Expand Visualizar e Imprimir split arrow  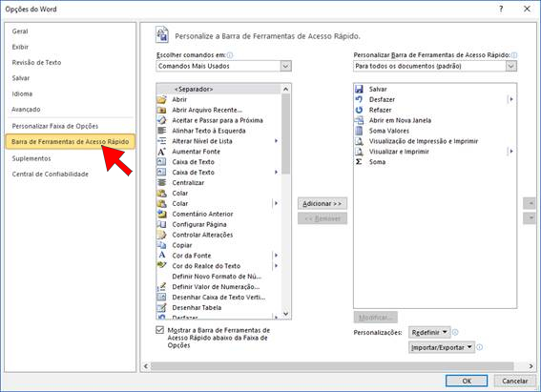[x=511, y=152]
